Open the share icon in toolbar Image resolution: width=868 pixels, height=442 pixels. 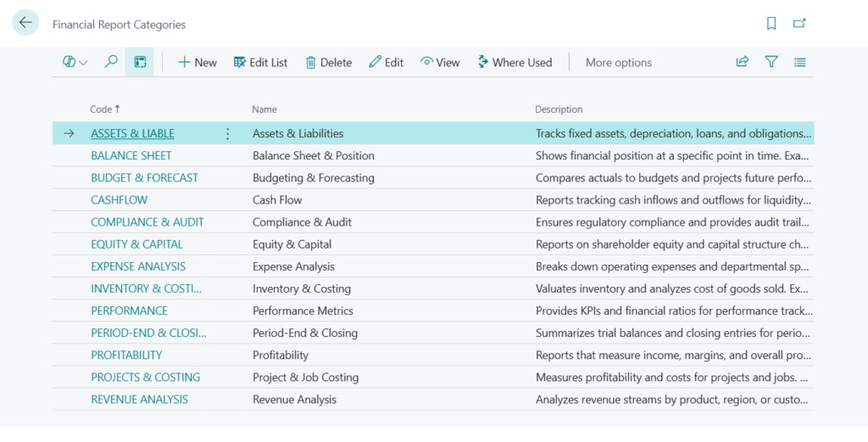[x=743, y=62]
